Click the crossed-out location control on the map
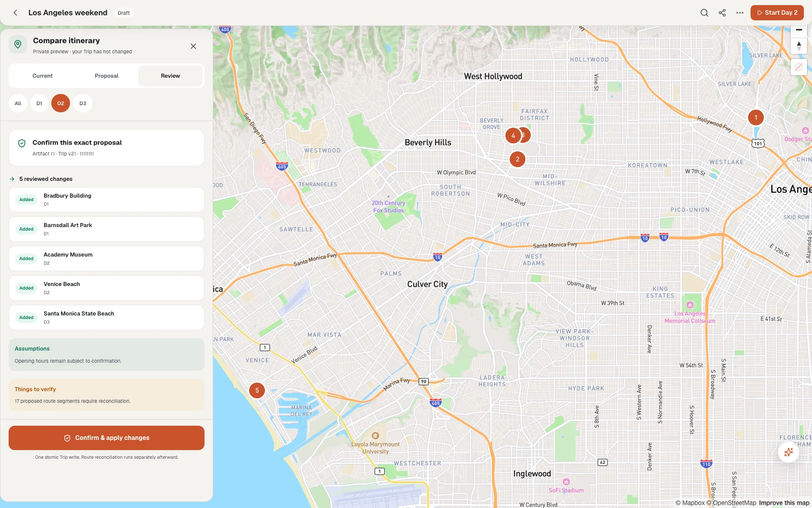This screenshot has width=812, height=508. click(799, 67)
